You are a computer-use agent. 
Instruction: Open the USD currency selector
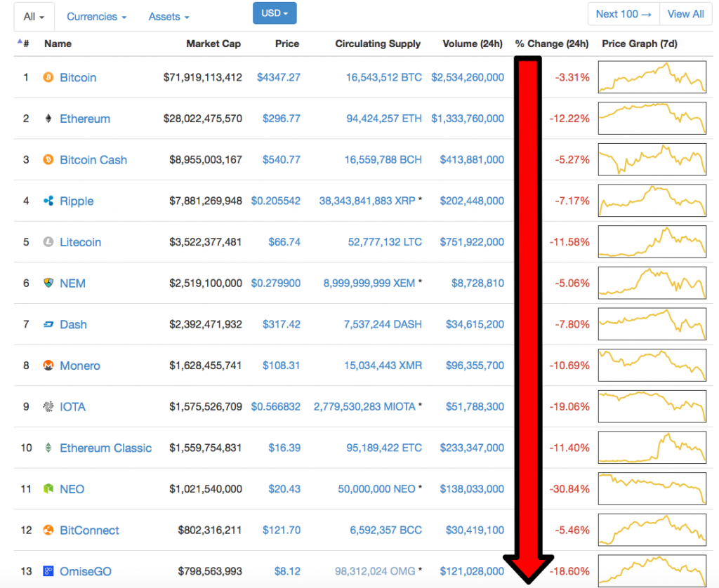(275, 13)
